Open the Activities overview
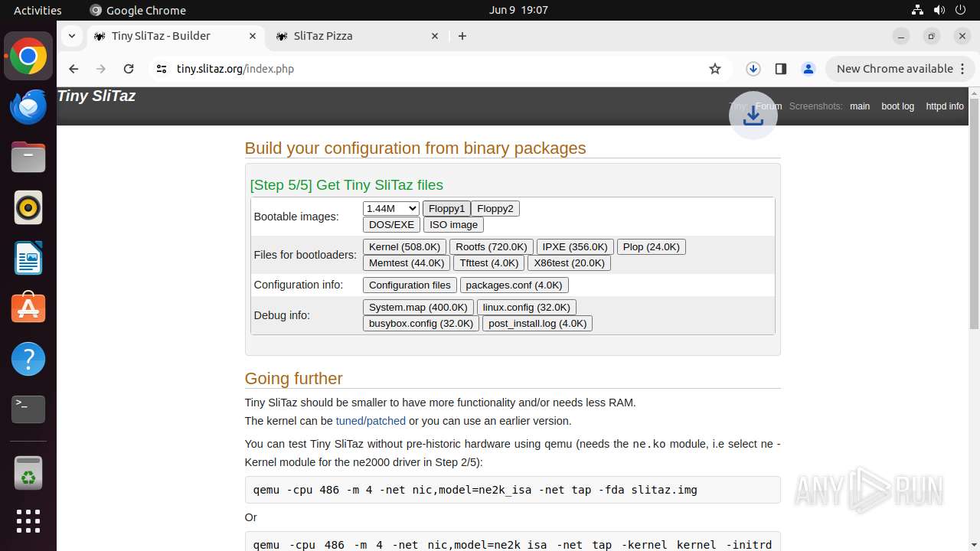 38,10
